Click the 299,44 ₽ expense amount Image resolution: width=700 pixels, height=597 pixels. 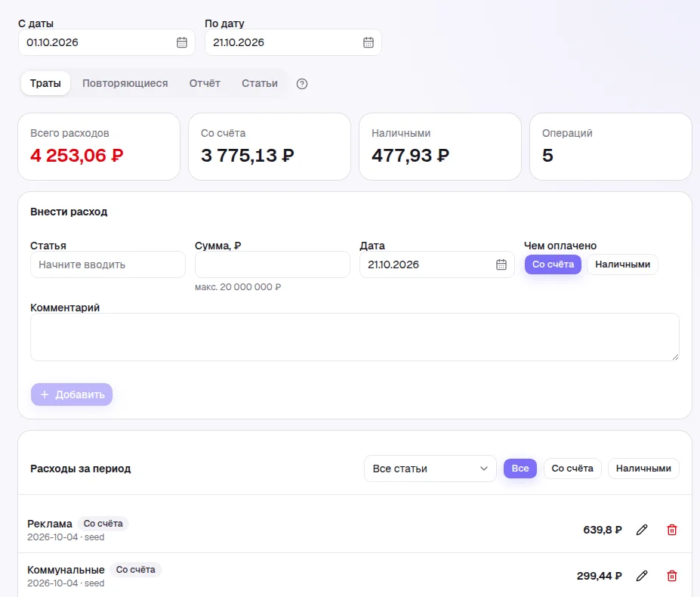click(x=599, y=576)
